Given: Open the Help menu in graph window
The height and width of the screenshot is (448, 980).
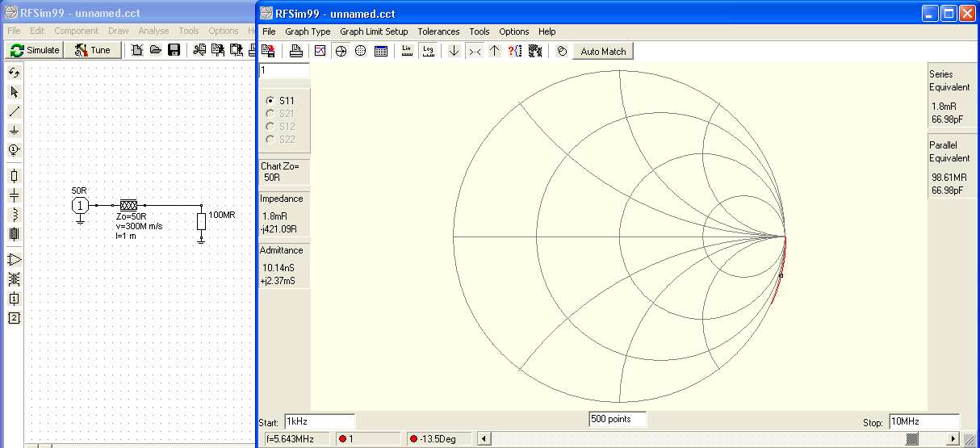Looking at the screenshot, I should pos(547,31).
